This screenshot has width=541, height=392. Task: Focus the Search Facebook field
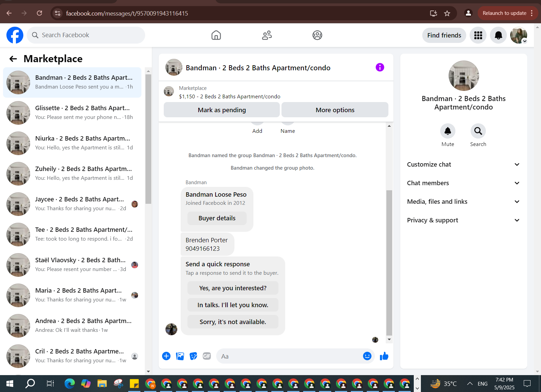(x=86, y=35)
